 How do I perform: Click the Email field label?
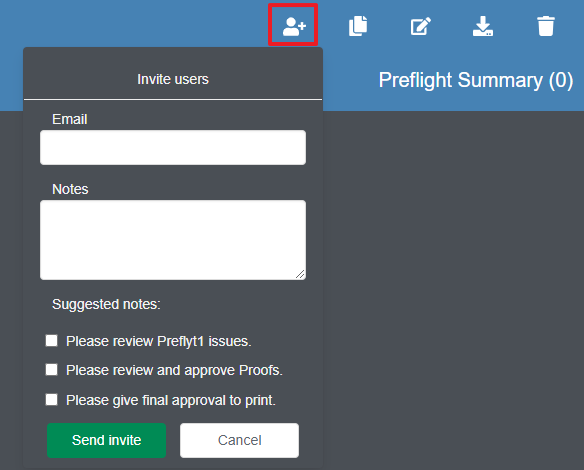coord(70,119)
